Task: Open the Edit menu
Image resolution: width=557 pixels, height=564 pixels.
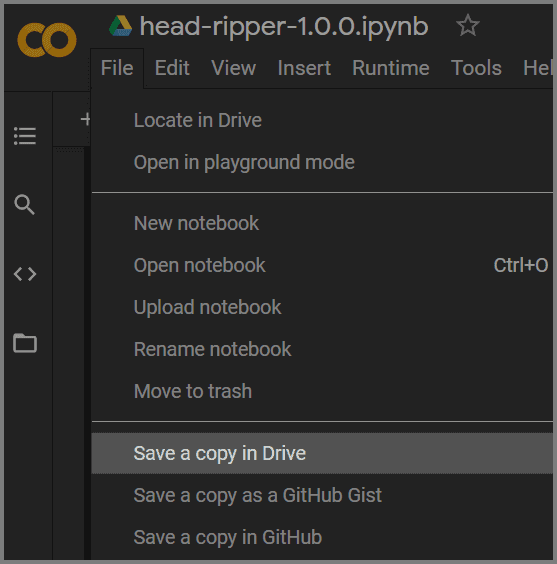Action: 172,68
